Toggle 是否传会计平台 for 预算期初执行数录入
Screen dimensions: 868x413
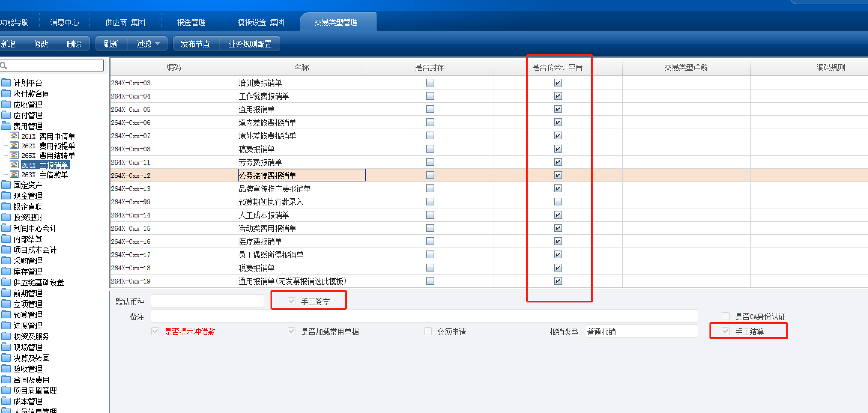(x=558, y=202)
